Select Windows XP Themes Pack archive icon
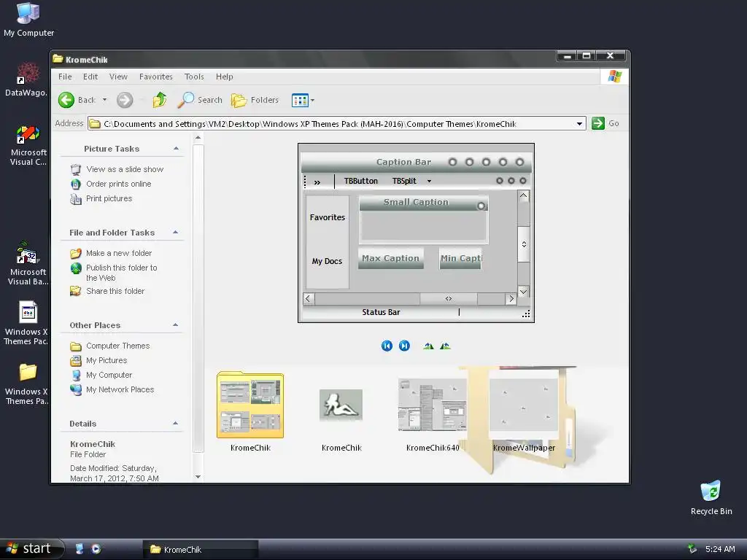The image size is (747, 560). (26, 323)
